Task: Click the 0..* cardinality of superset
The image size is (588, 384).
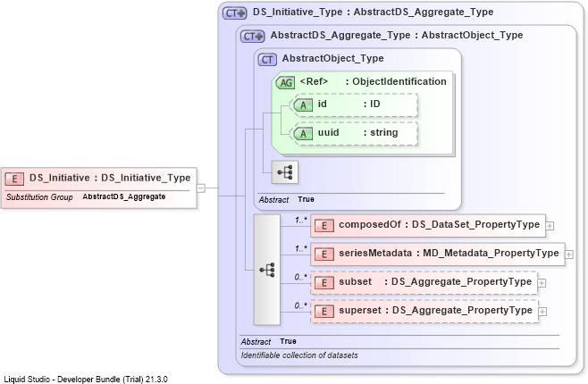Action: 301,305
